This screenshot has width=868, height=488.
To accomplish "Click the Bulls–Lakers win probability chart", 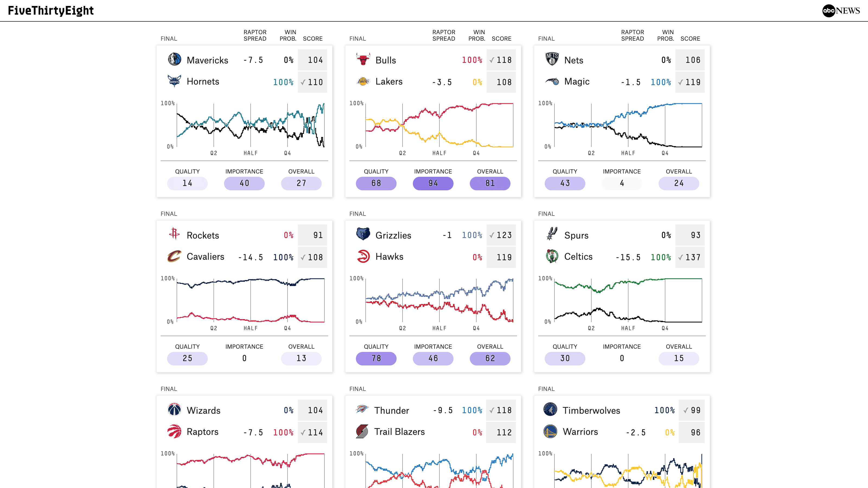I will (x=439, y=125).
